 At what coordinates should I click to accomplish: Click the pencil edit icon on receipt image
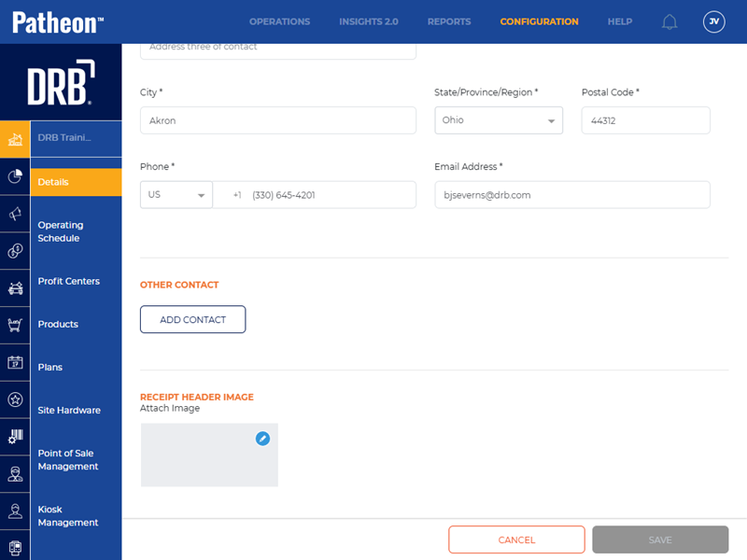pyautogui.click(x=262, y=438)
